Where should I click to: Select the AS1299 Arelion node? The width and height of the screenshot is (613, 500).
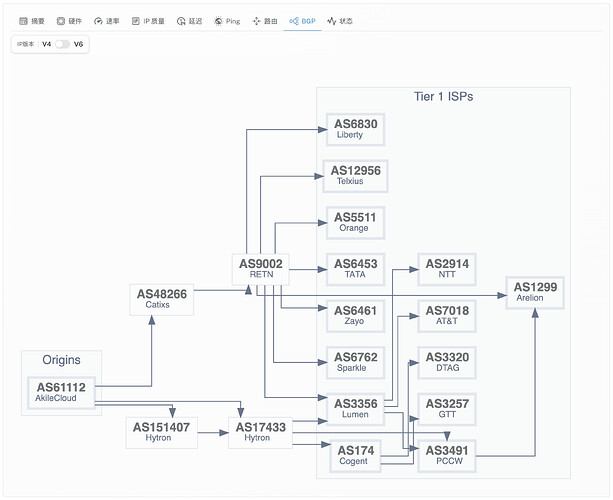click(535, 292)
